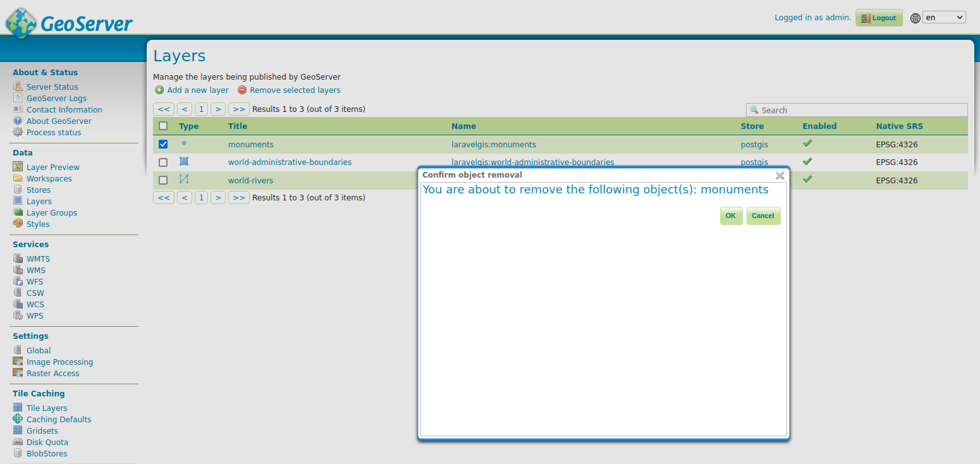The height and width of the screenshot is (464, 980).
Task: Click the Server Status icon in sidebar
Action: coord(18,87)
